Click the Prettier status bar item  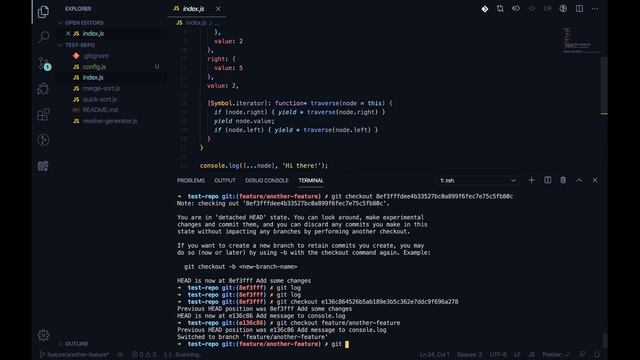coord(556,355)
